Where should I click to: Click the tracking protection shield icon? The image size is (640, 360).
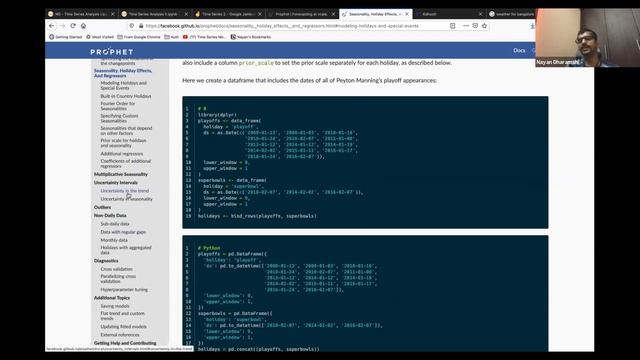[x=132, y=26]
